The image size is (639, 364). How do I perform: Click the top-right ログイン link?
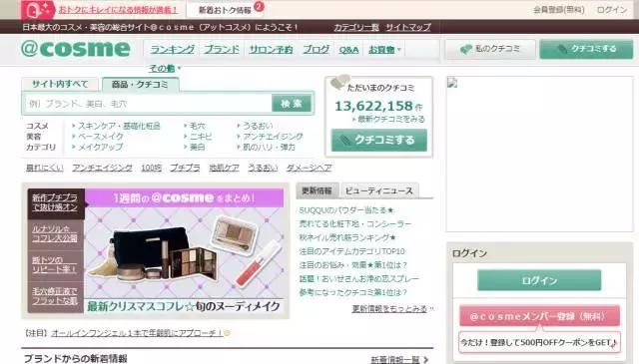tap(612, 10)
